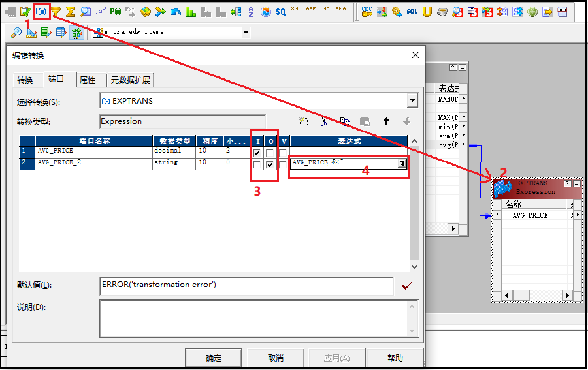This screenshot has width=588, height=370.
Task: Click the ports table vertical scrollbar track
Action: point(414,204)
